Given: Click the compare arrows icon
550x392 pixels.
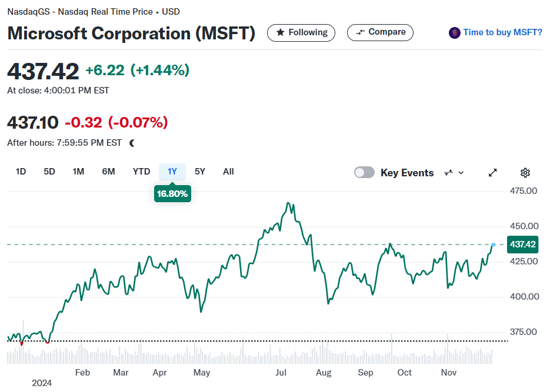Looking at the screenshot, I should tap(360, 32).
